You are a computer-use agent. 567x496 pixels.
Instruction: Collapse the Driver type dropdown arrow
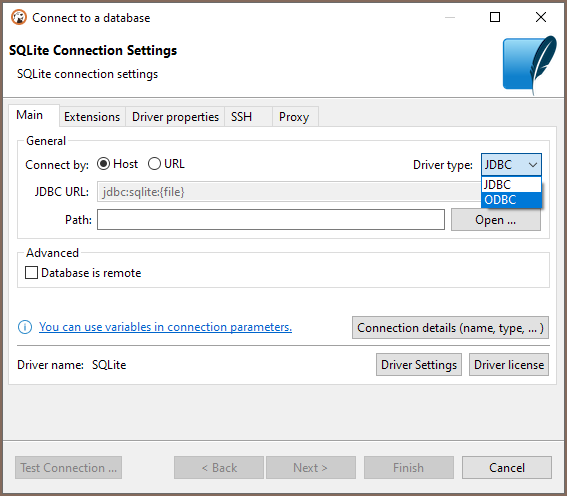point(532,165)
